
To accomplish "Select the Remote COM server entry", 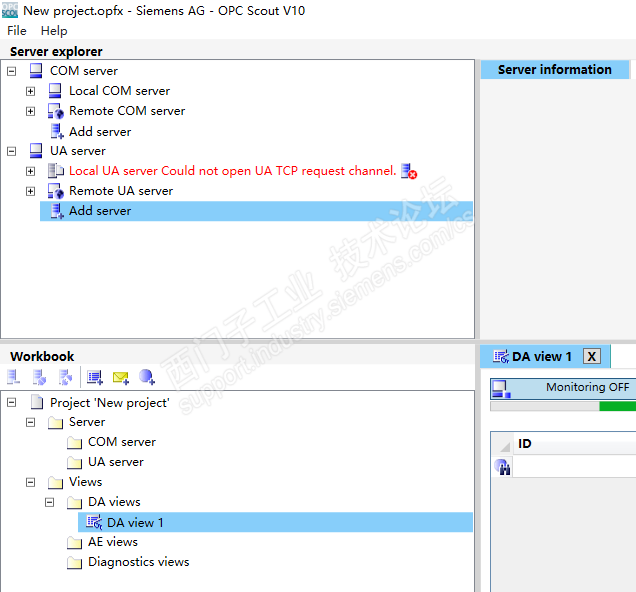I will [x=127, y=111].
